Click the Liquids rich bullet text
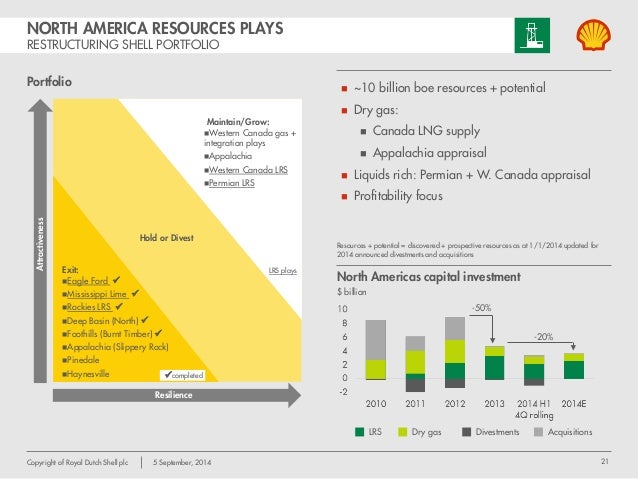638x479 pixels. [472, 175]
